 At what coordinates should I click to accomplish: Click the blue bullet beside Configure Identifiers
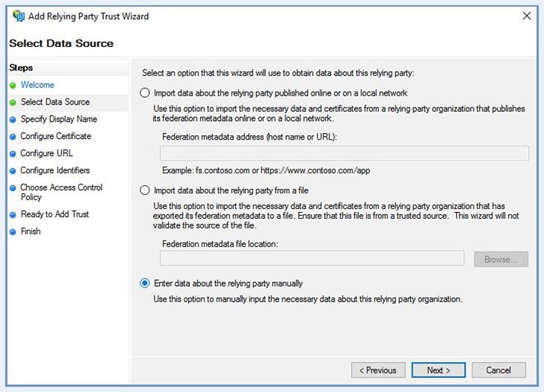(x=13, y=171)
